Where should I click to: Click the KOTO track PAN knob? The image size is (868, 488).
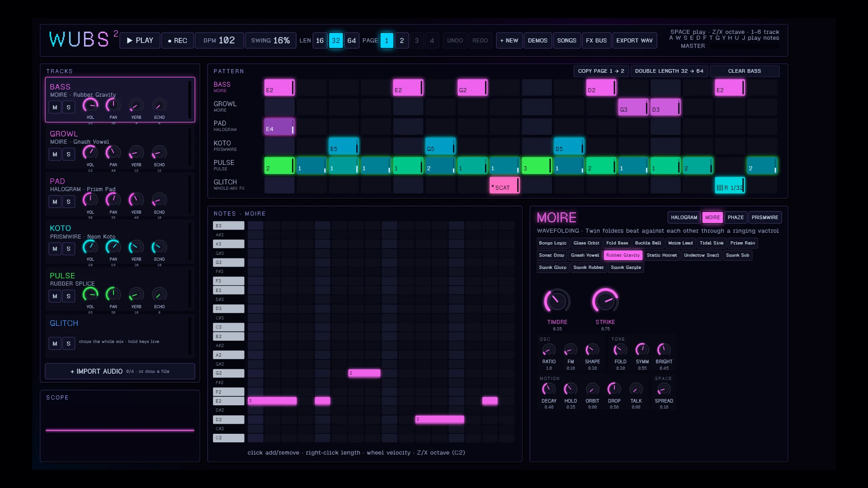coord(113,247)
